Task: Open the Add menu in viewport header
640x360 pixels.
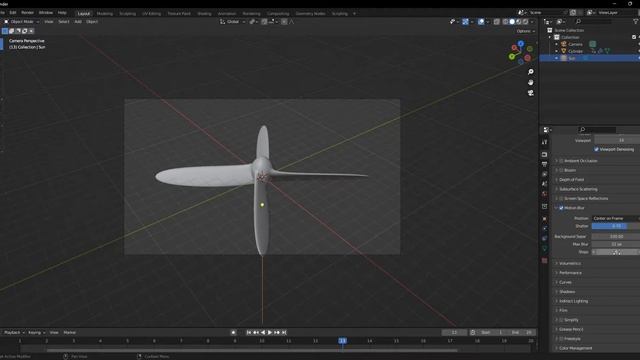Action: 78,22
